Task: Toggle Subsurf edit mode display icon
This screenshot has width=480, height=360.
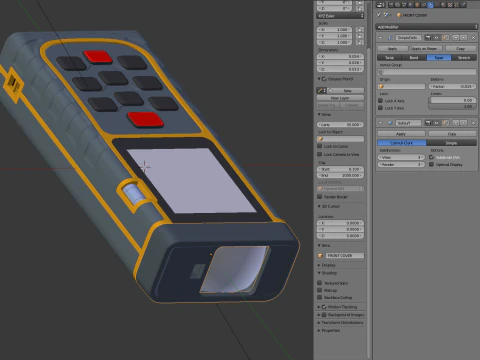Action: (445, 123)
